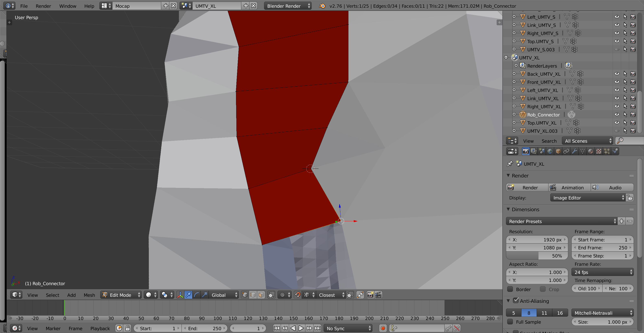
Task: Open the Window menu
Action: point(68,6)
